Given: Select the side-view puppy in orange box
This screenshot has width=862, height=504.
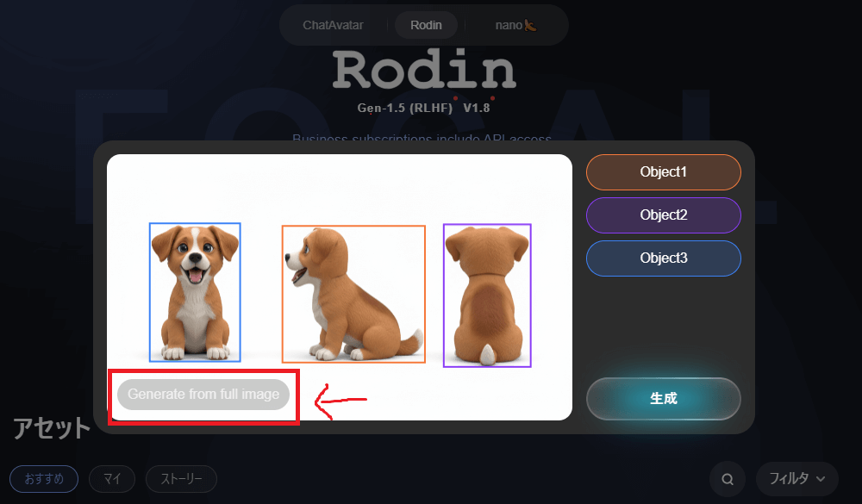Looking at the screenshot, I should tap(353, 294).
